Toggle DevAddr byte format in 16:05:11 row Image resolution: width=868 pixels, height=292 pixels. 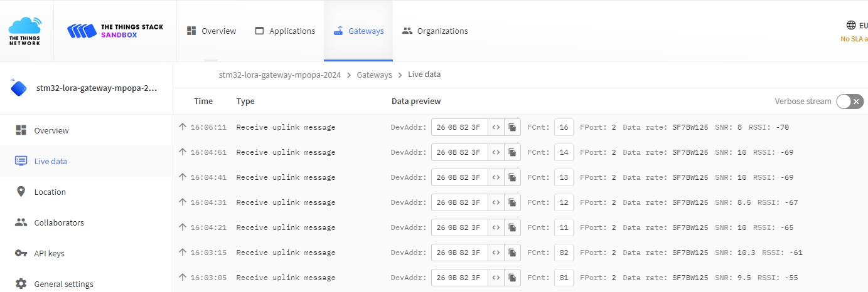496,127
